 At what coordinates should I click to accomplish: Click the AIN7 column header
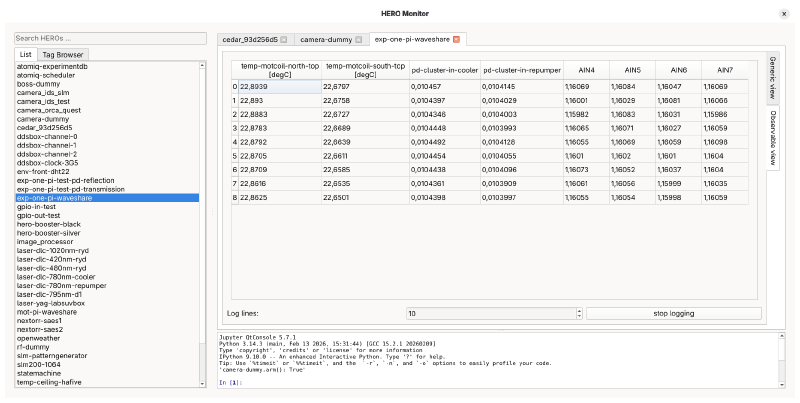725,70
